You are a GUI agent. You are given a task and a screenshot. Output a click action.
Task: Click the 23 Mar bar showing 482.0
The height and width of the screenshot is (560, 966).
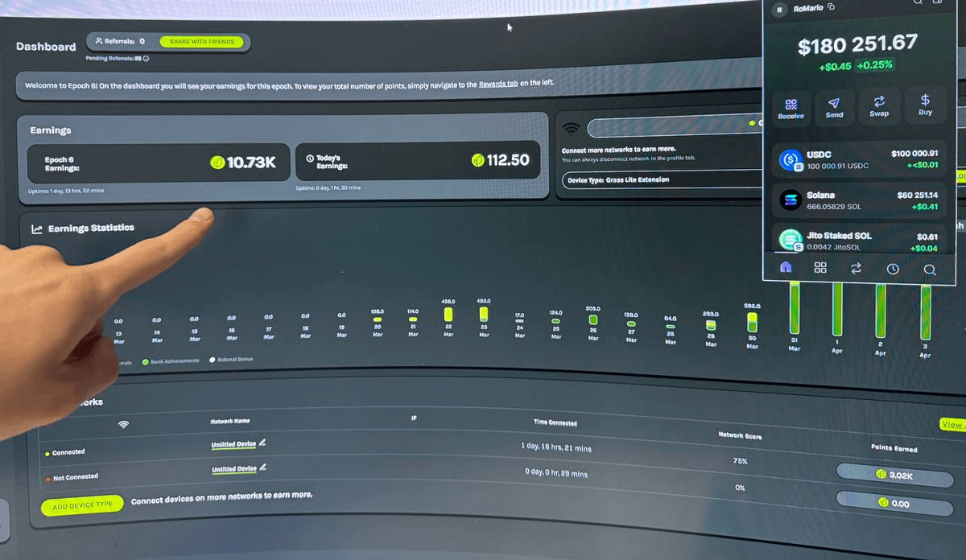click(484, 315)
